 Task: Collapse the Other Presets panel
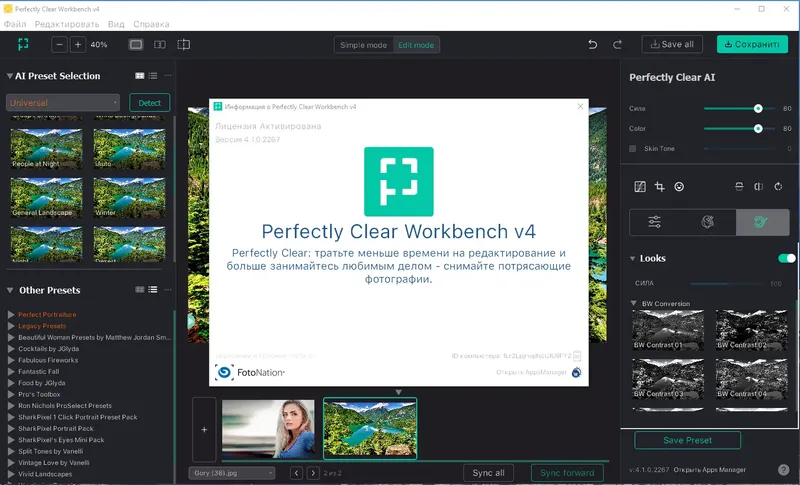[x=10, y=290]
